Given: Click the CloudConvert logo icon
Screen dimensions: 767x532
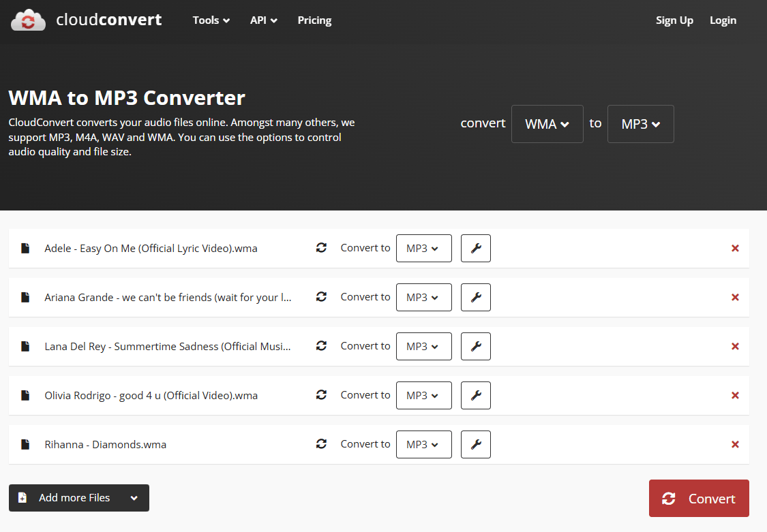Looking at the screenshot, I should [x=28, y=20].
